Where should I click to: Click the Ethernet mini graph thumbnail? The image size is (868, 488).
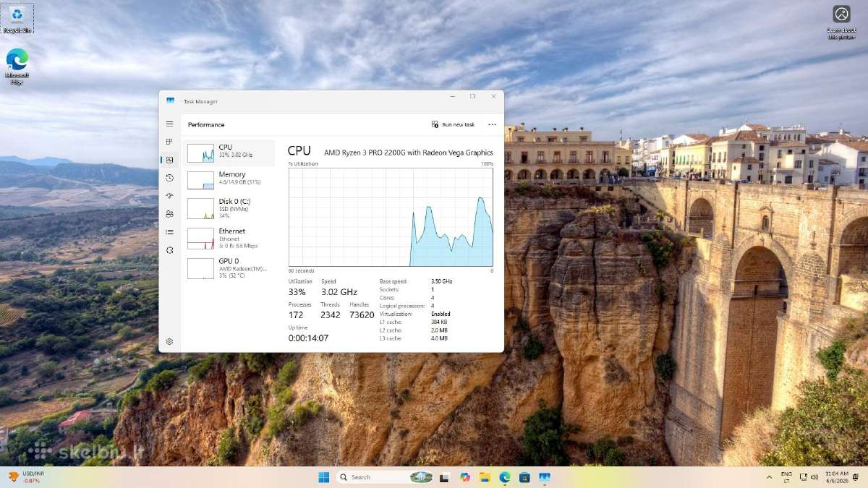pyautogui.click(x=200, y=239)
